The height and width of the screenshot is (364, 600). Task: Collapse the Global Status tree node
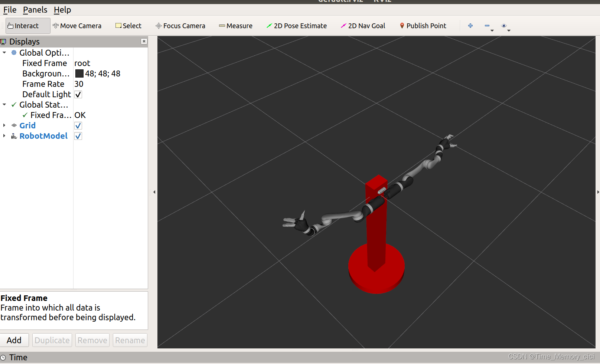[4, 105]
